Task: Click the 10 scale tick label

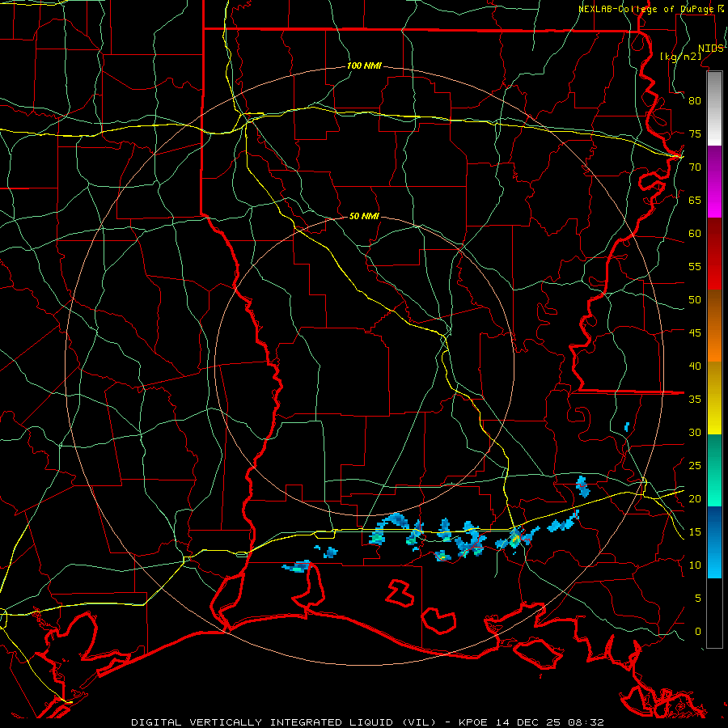Action: pos(695,565)
